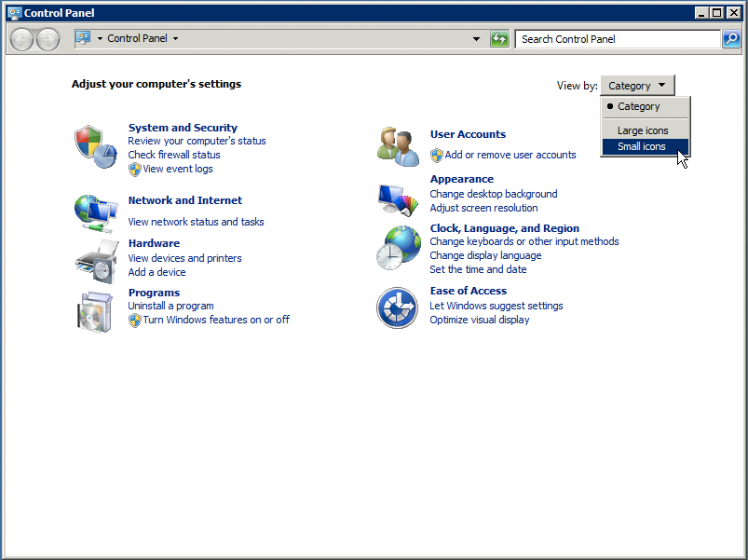748x560 pixels.
Task: Click View event logs link
Action: click(178, 169)
